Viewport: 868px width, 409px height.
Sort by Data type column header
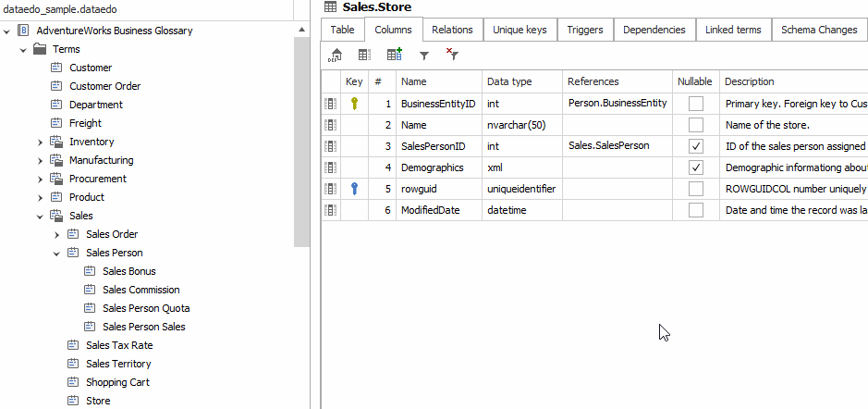point(509,81)
